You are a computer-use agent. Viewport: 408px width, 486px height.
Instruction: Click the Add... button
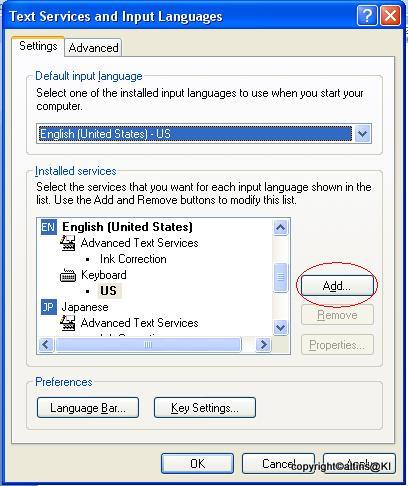tap(337, 286)
